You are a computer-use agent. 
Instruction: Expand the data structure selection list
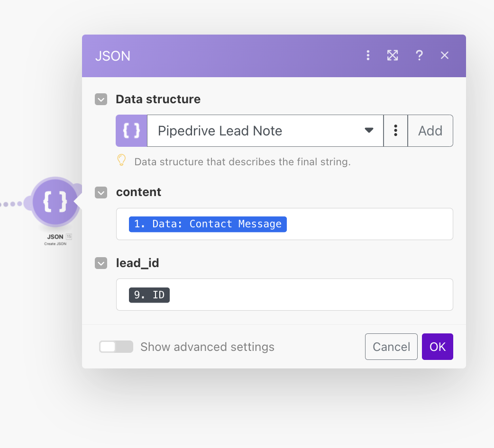(x=369, y=131)
